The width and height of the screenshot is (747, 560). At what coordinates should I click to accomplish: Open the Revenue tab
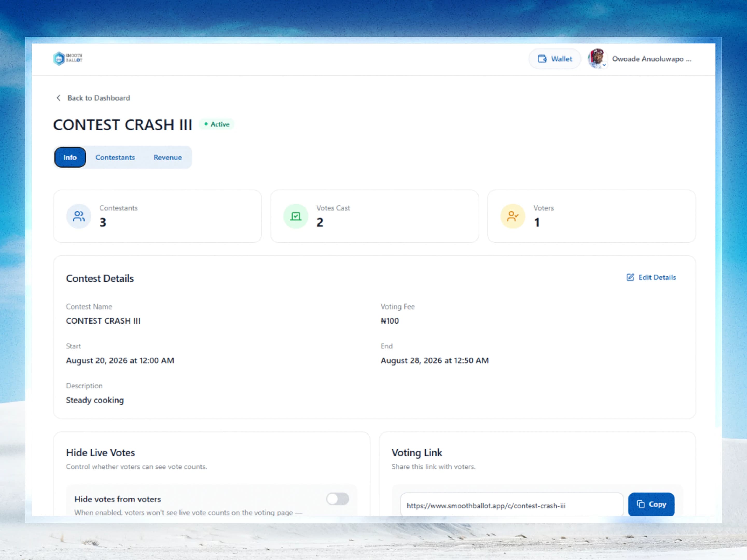168,157
